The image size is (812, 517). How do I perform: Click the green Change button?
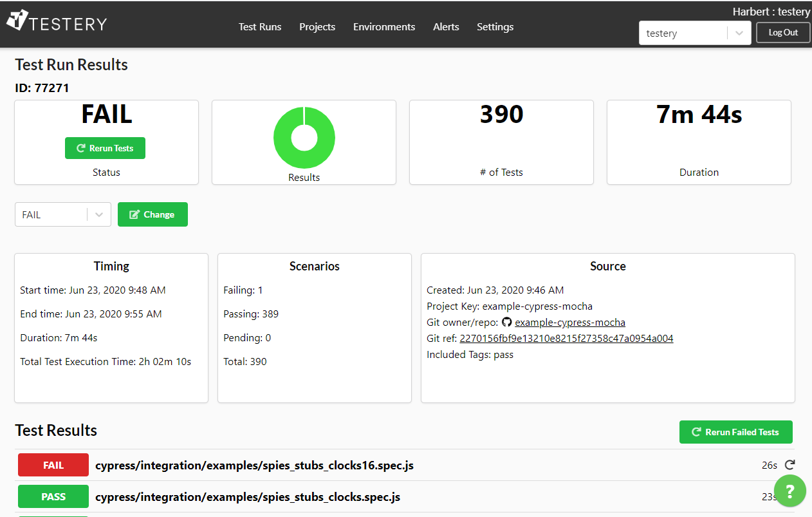click(x=152, y=214)
